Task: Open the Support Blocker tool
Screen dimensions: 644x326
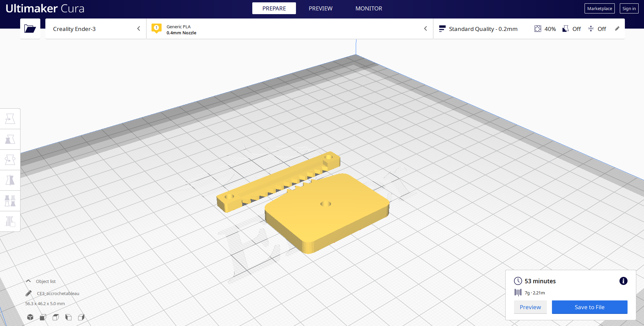Action: tap(10, 221)
